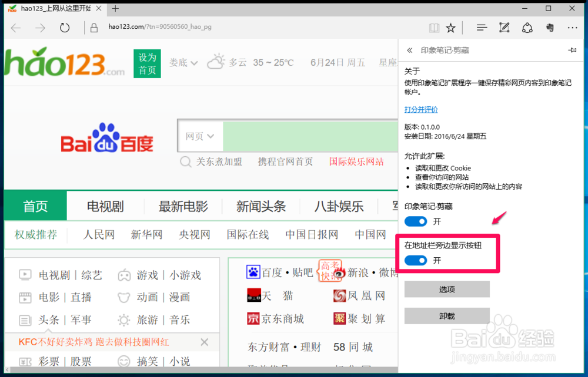This screenshot has width=588, height=377.
Task: Select the 首页 navigation tab
Action: coord(36,206)
